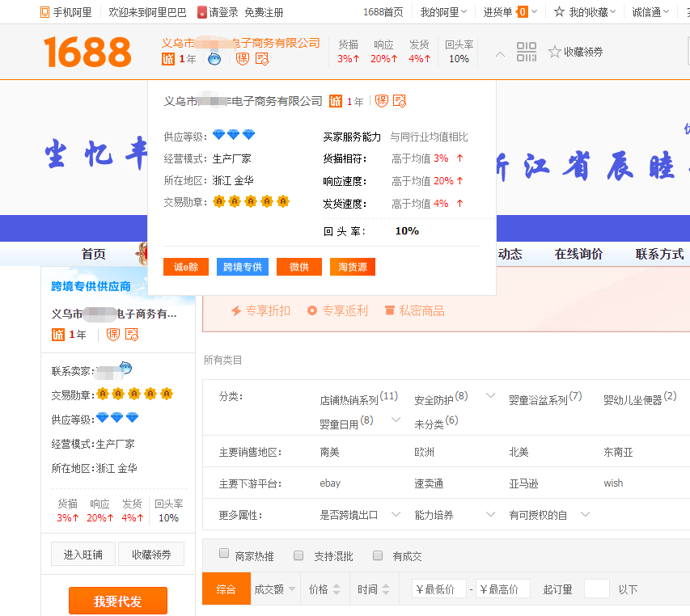
Task: Click the 淘货源 button
Action: pyautogui.click(x=353, y=267)
